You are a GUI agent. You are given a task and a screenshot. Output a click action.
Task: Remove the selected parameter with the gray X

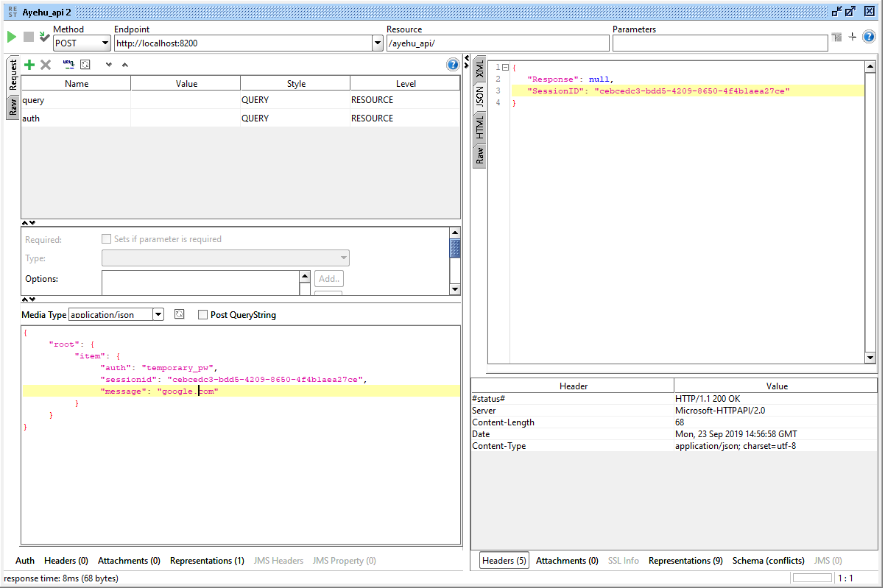(46, 65)
